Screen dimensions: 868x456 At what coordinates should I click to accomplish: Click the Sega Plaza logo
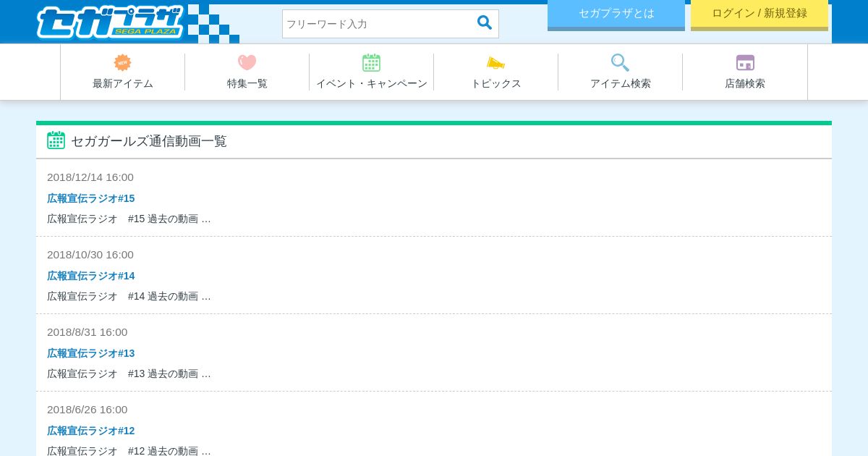pyautogui.click(x=110, y=22)
